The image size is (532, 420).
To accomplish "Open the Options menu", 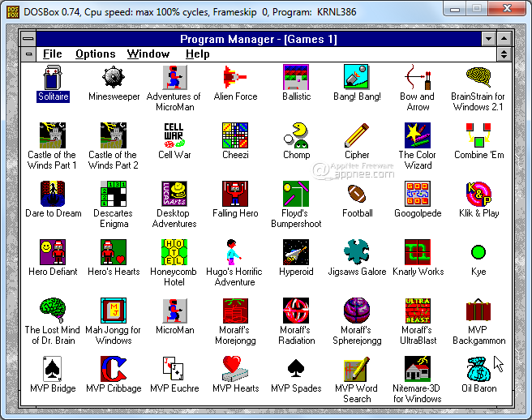I will 96,54.
